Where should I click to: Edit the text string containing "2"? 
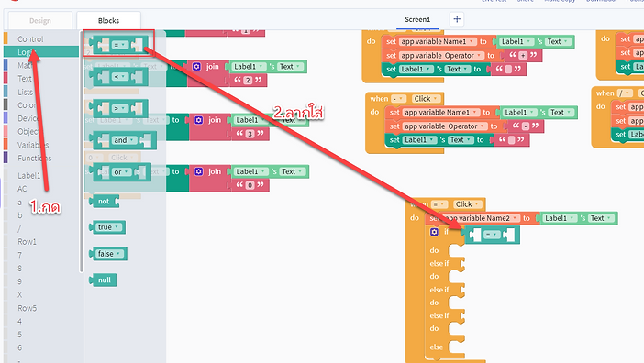pyautogui.click(x=248, y=80)
